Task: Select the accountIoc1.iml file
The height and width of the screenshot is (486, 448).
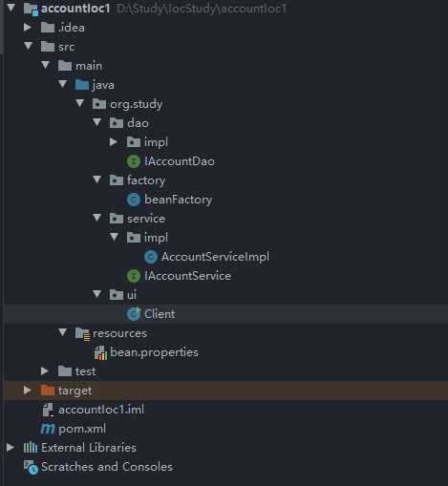Action: [x=93, y=410]
